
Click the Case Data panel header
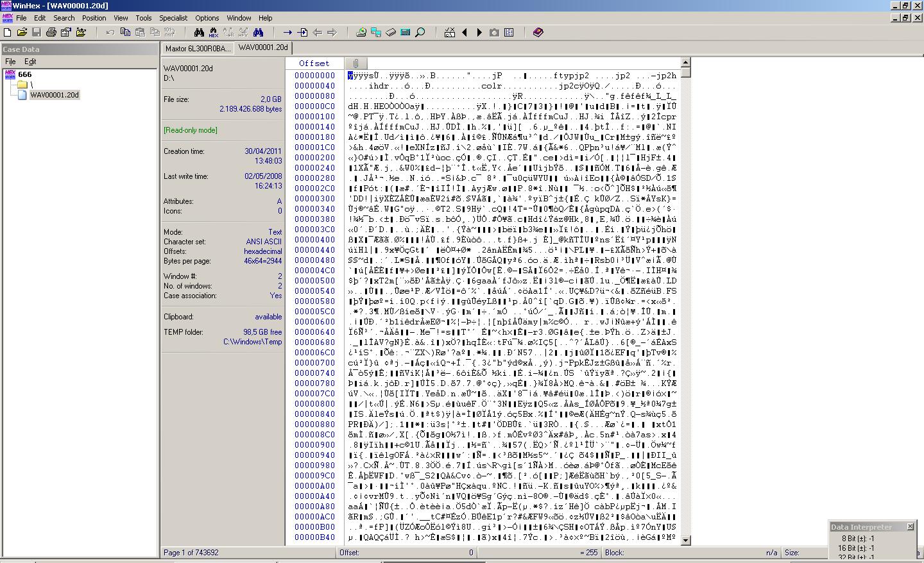[80, 49]
